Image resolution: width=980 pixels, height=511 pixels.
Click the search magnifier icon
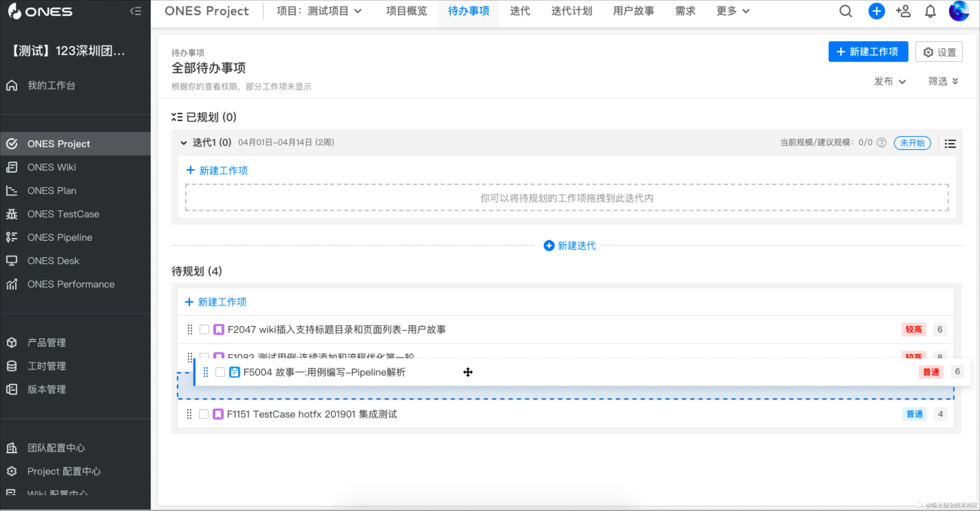pos(845,11)
